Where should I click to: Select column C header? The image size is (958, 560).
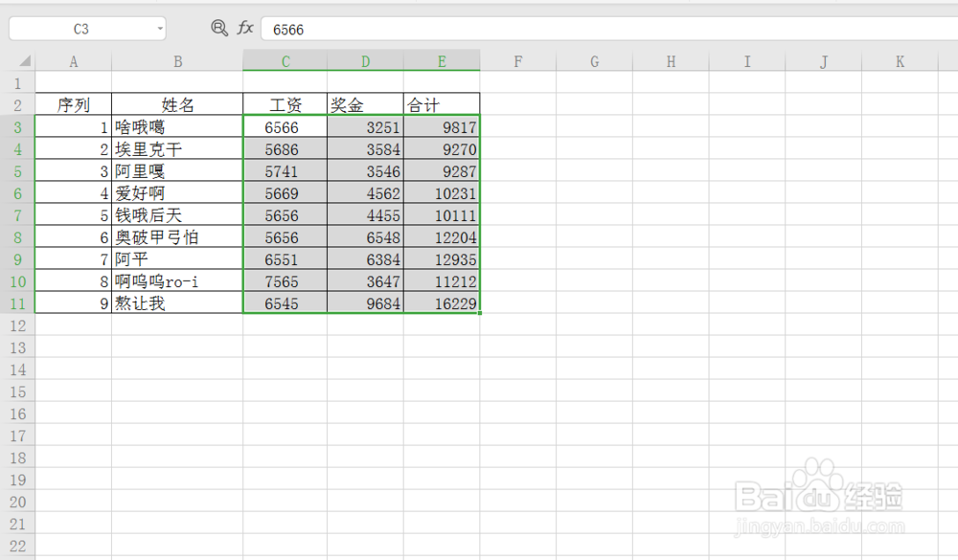[285, 61]
